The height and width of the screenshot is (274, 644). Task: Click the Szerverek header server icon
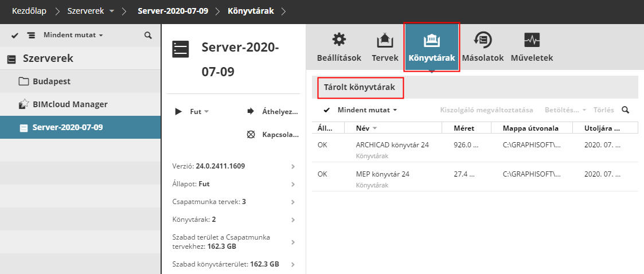[12, 59]
